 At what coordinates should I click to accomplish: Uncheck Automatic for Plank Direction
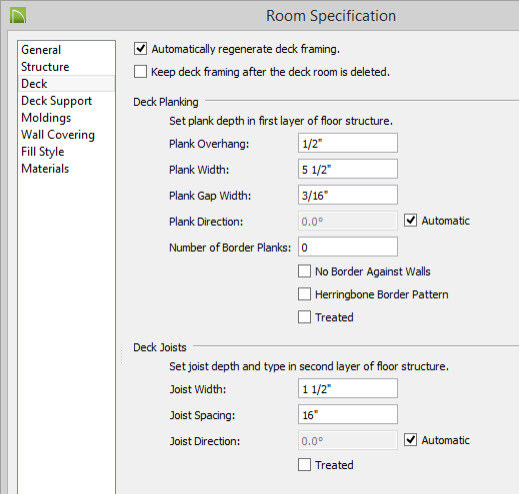(x=410, y=220)
